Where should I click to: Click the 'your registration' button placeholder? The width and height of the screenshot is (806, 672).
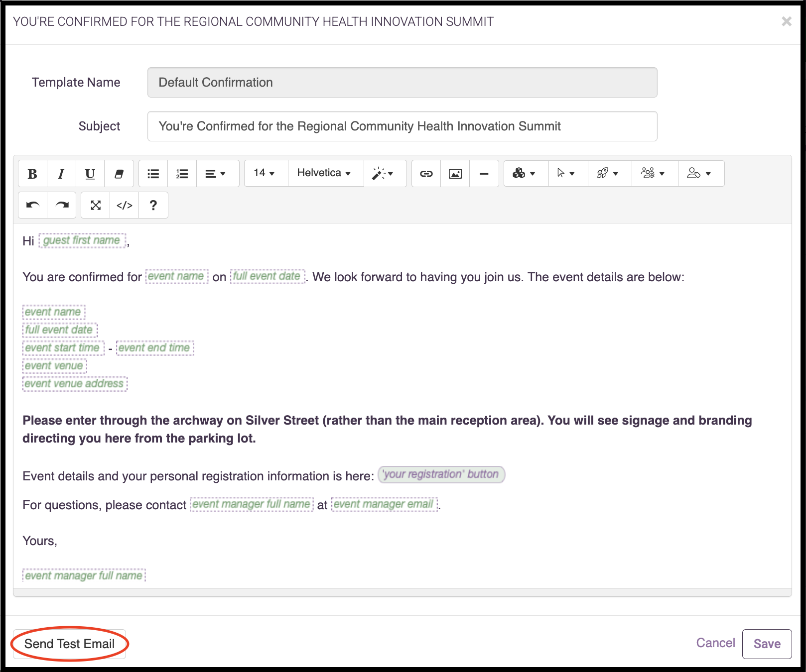(x=441, y=474)
